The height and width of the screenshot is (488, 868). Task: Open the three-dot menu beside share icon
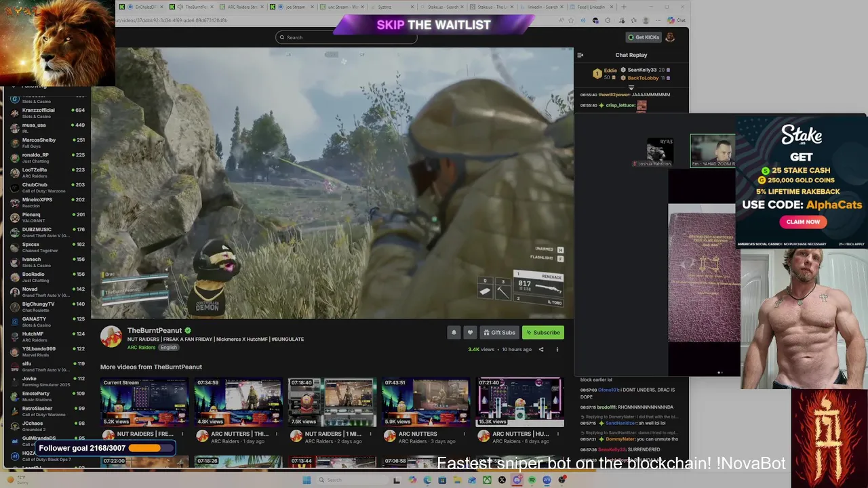[x=557, y=350]
